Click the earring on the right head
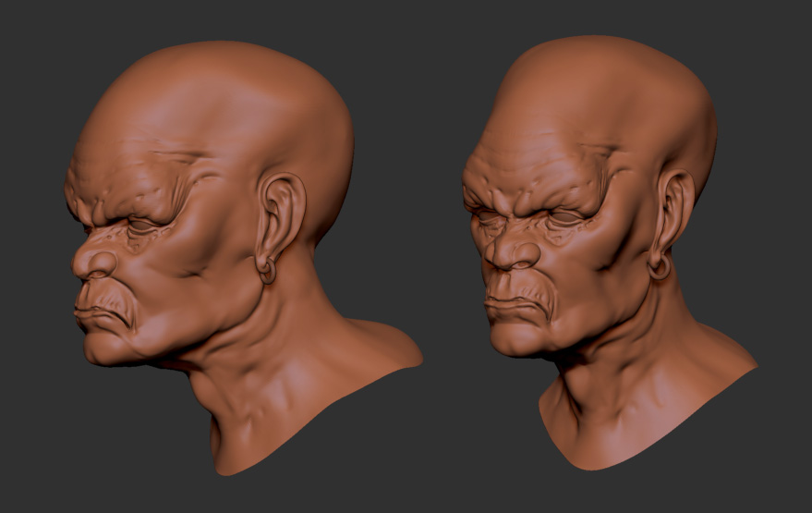 pos(660,267)
